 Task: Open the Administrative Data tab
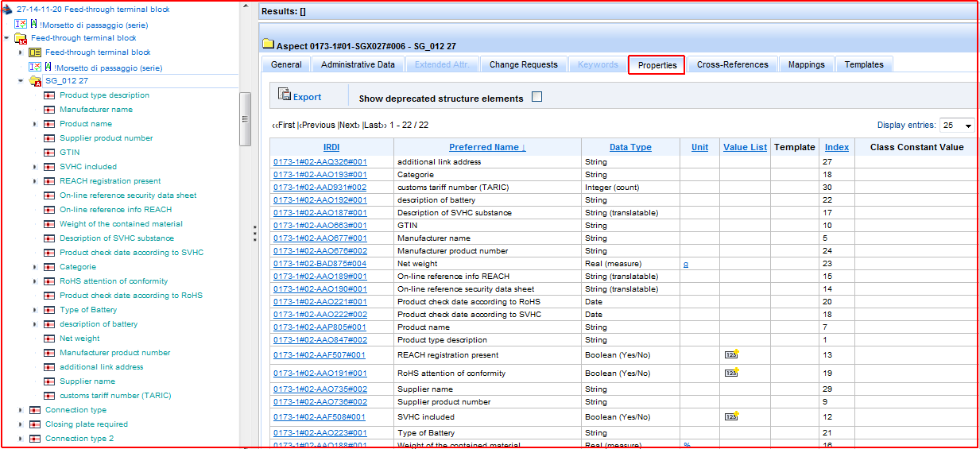click(x=358, y=65)
